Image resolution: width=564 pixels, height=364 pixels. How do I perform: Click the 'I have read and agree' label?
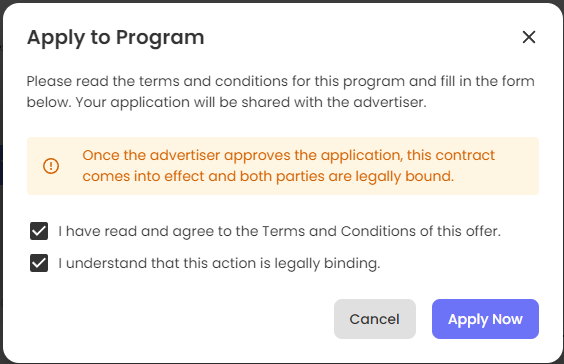click(279, 231)
